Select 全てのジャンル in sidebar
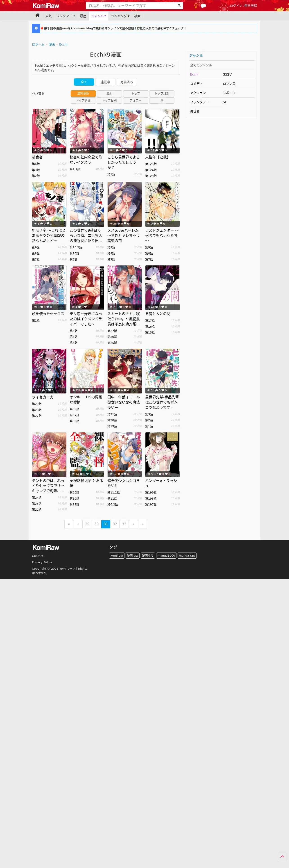289x868 pixels. 201,65
